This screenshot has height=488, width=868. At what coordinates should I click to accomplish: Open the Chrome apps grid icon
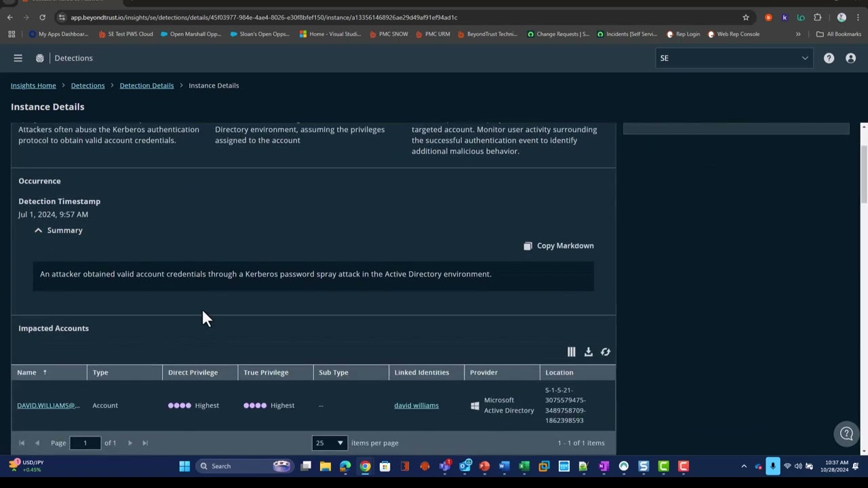pyautogui.click(x=12, y=34)
